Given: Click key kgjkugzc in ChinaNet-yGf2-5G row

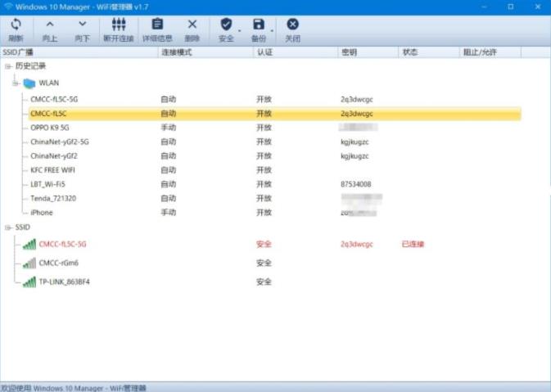Looking at the screenshot, I should coord(355,142).
